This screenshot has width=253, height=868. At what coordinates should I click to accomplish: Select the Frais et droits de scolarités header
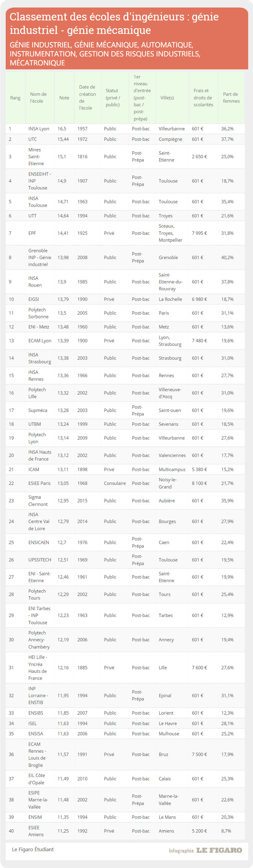[203, 98]
